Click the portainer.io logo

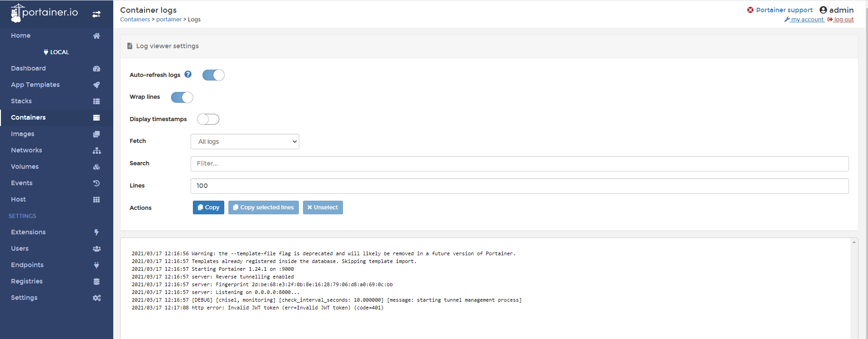coord(44,13)
